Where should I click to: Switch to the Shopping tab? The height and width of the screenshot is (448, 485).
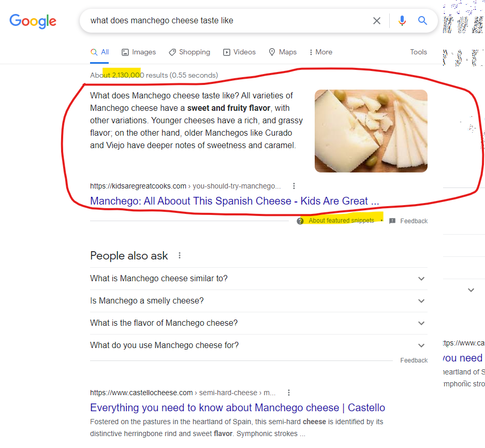coord(189,52)
